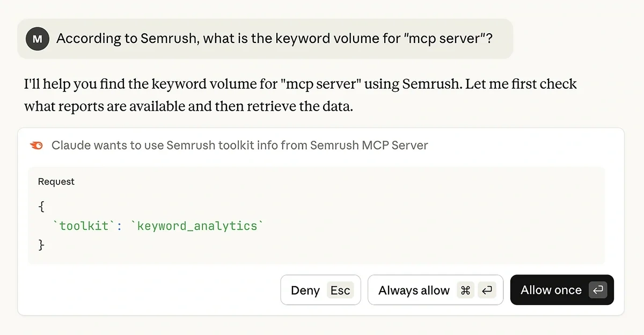Screen dimensions: 644x335
Task: Click the permission request card header text
Action: click(239, 145)
